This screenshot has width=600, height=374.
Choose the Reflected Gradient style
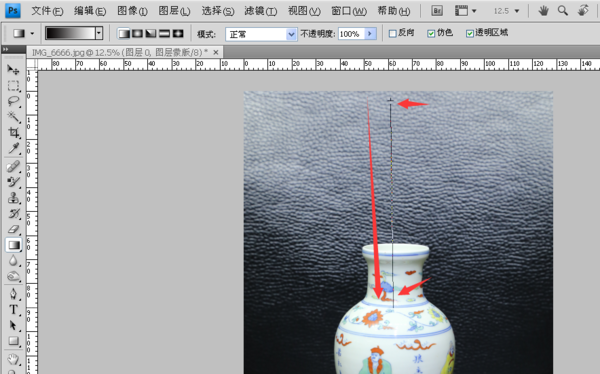pos(164,34)
